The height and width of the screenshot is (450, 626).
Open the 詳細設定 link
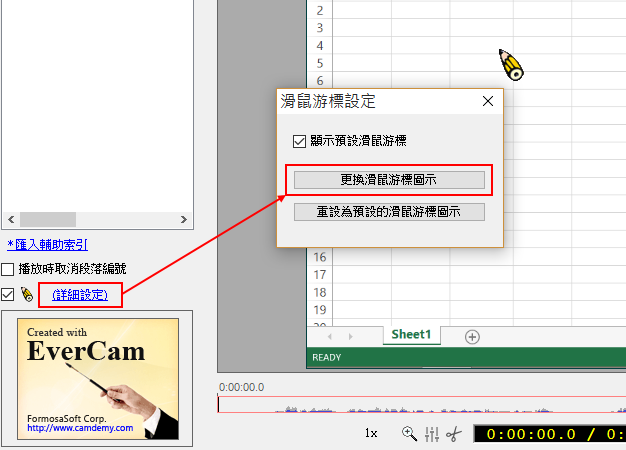tap(80, 295)
